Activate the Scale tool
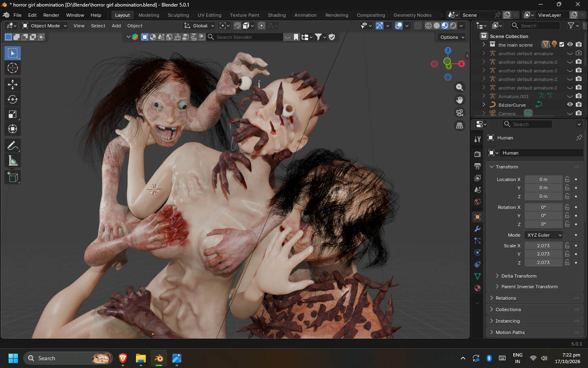The width and height of the screenshot is (588, 368). point(13,114)
